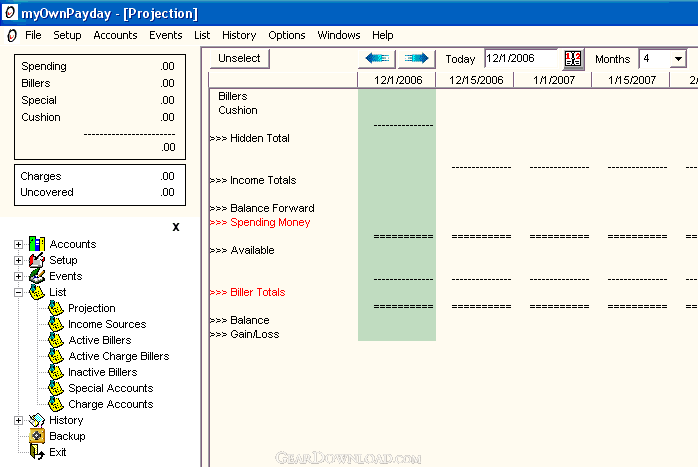Click the Income Sources list icon
The image size is (698, 467).
56,324
